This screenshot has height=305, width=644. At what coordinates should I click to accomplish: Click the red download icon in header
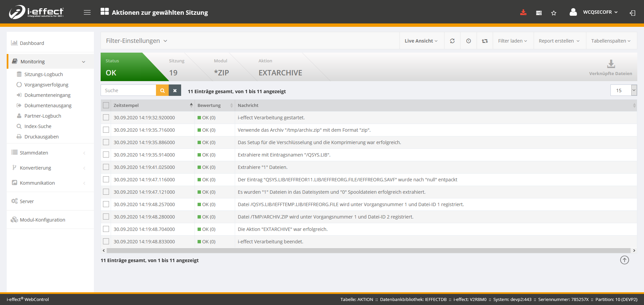pos(523,13)
